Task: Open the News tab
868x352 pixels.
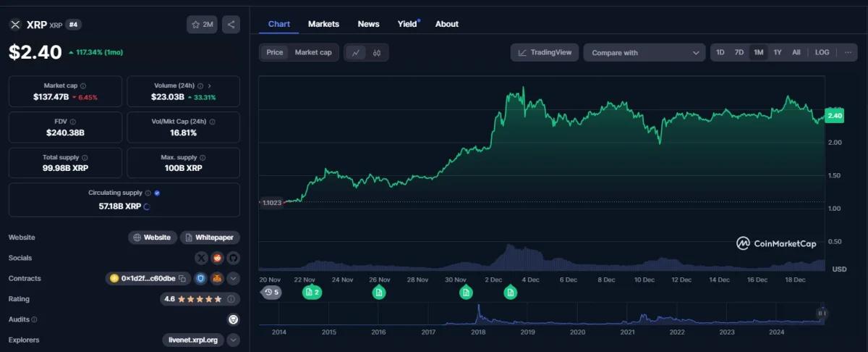Action: (x=368, y=24)
